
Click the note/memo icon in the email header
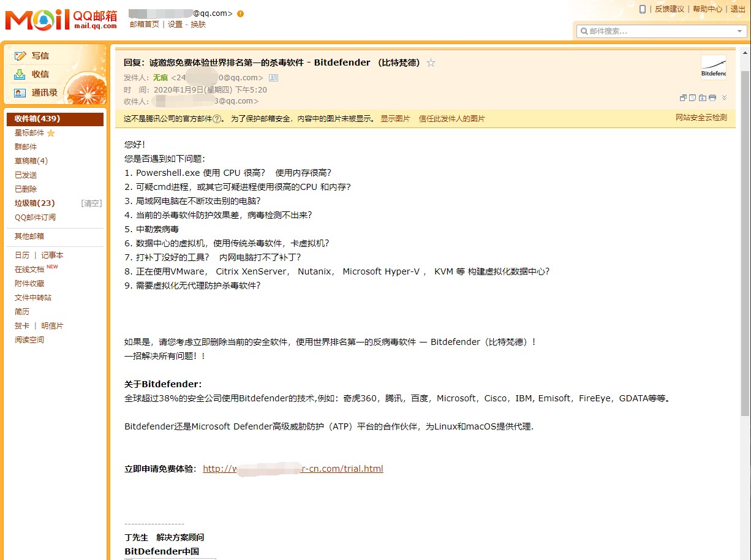click(692, 97)
